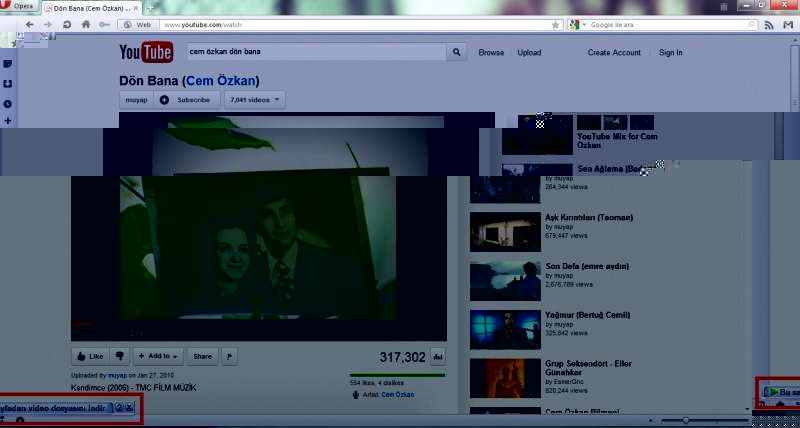Open the Downloads panel in Opera sidebar
The height and width of the screenshot is (428, 800).
(8, 84)
